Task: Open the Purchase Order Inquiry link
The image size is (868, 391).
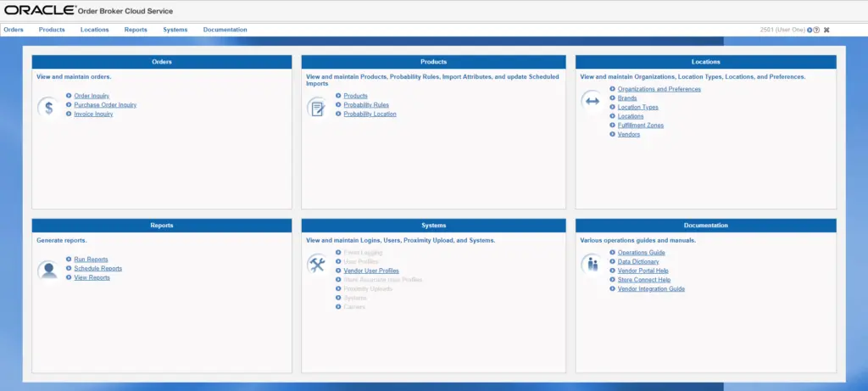Action: (x=105, y=104)
